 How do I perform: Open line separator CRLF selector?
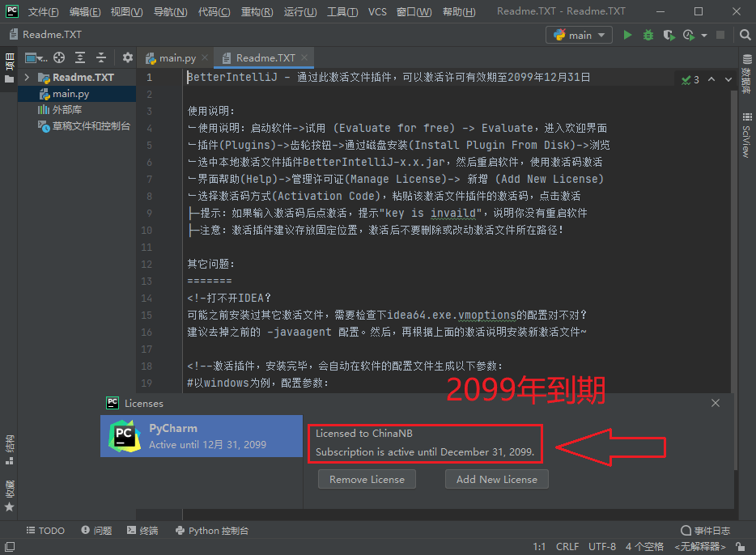(567, 546)
